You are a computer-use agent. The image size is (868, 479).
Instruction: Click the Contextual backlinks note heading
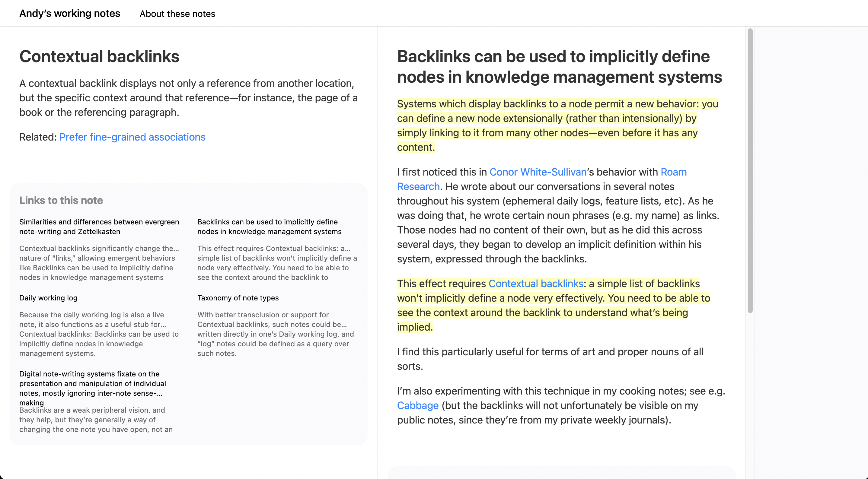click(x=99, y=56)
